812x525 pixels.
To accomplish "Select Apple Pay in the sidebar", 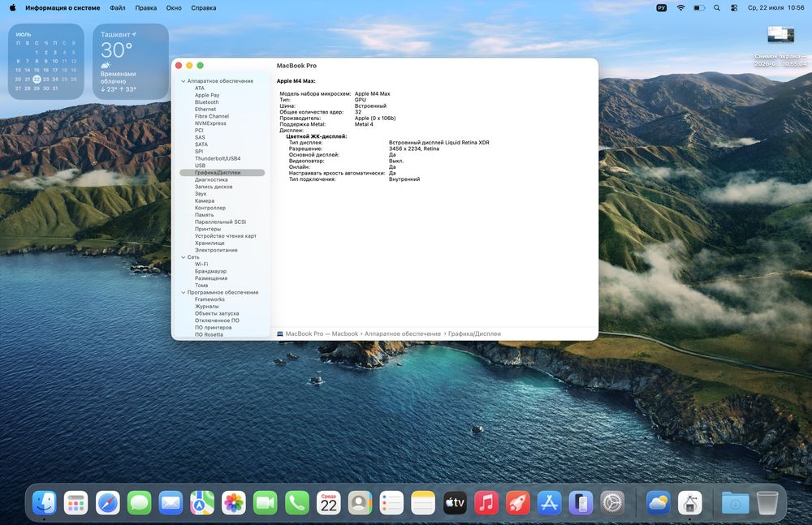I will click(207, 95).
